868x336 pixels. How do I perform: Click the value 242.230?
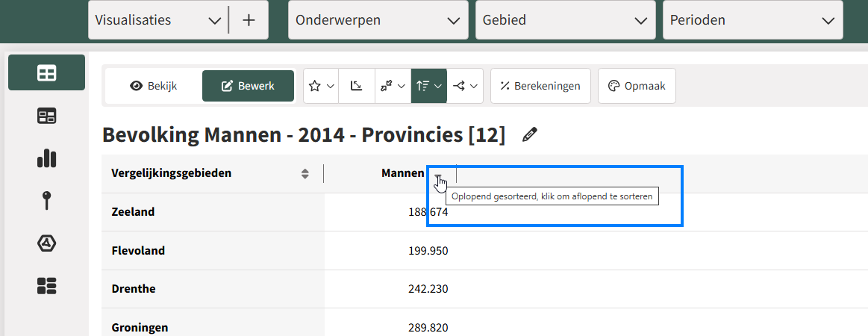click(x=428, y=289)
